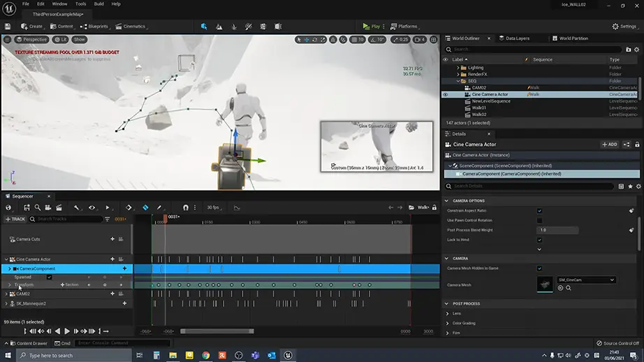Enable Use Pawn Control Rotation checkbox

pyautogui.click(x=539, y=220)
